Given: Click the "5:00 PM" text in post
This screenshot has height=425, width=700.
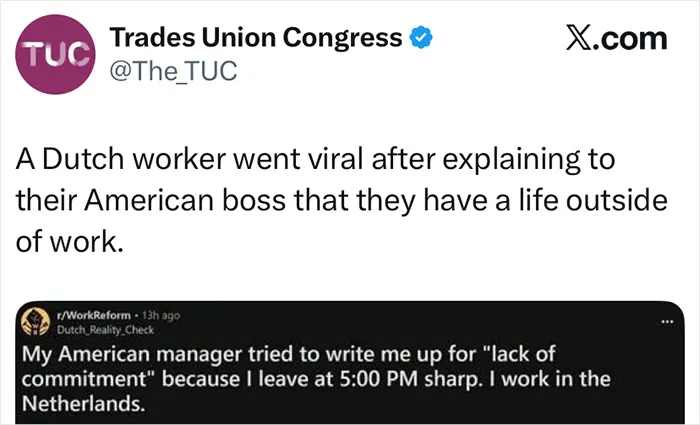Looking at the screenshot, I should coord(379,379).
